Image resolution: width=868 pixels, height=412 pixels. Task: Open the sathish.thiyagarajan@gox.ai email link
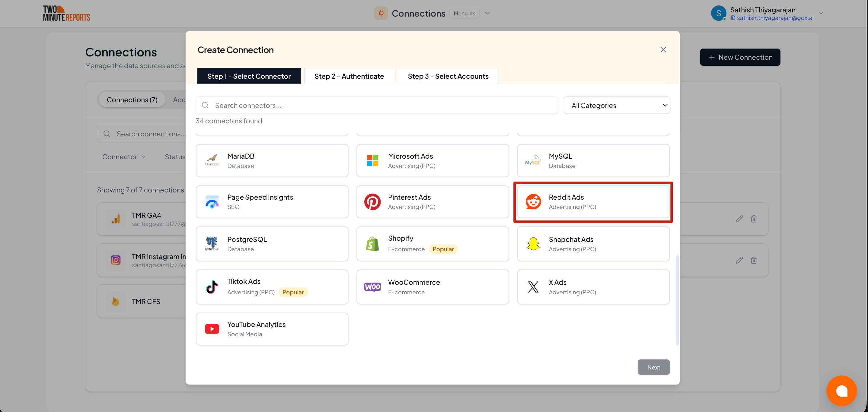click(775, 18)
